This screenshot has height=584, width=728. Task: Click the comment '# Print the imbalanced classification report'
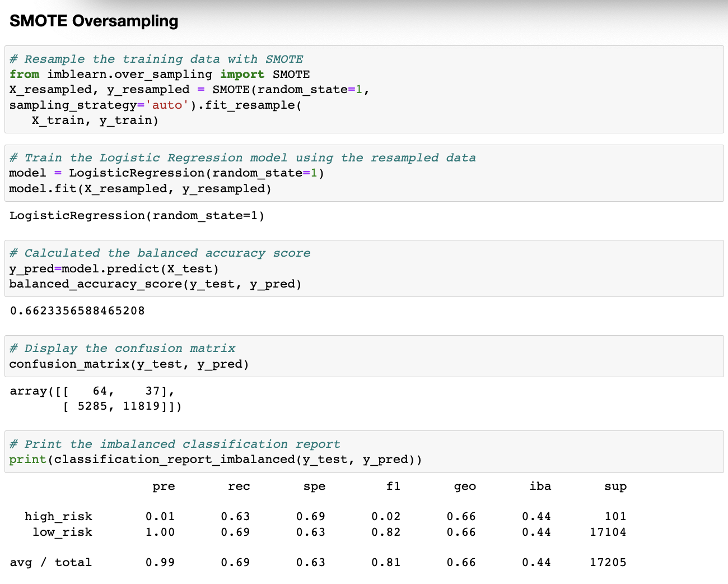pyautogui.click(x=175, y=444)
